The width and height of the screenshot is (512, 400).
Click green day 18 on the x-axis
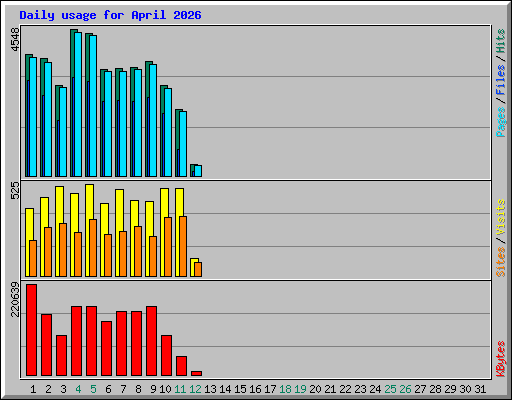coord(285,389)
